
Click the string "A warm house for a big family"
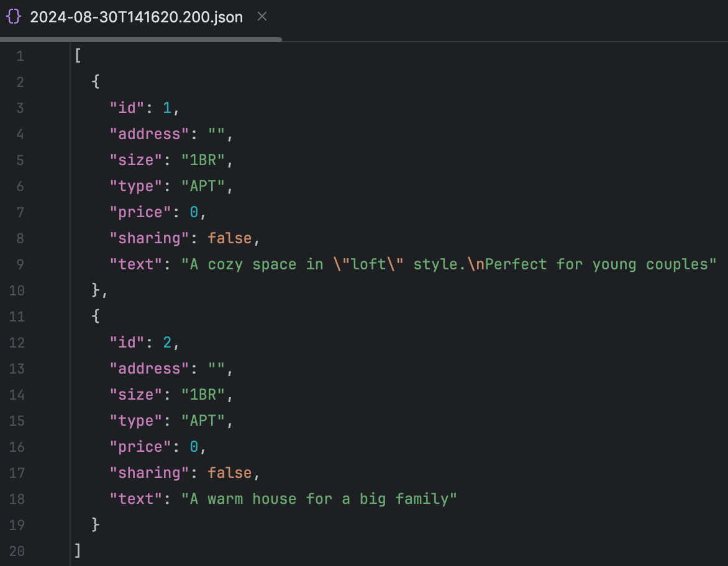coord(319,498)
